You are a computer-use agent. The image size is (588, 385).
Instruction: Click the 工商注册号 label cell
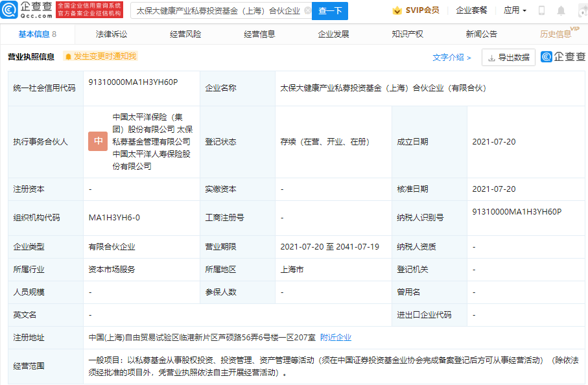pos(238,218)
